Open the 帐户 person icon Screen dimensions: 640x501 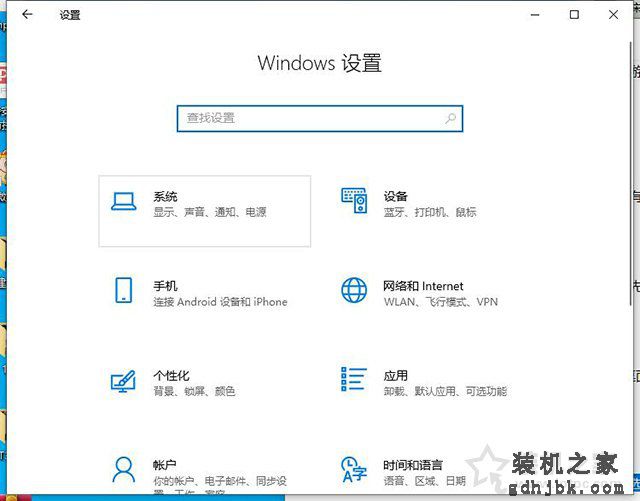(124, 470)
